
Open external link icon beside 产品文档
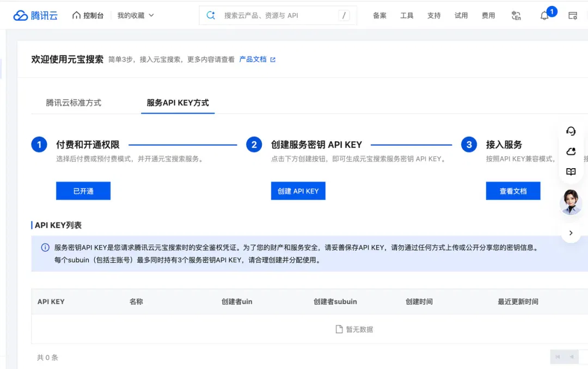pos(273,60)
